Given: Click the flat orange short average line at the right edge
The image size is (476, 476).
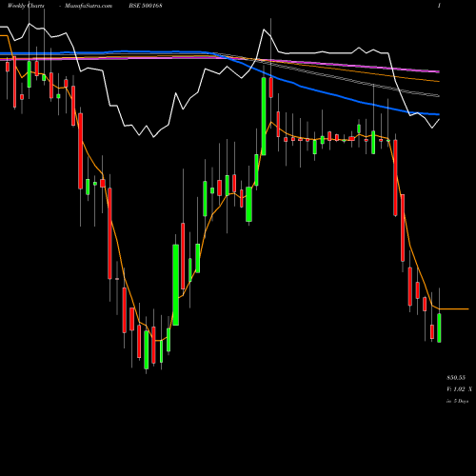Looking at the screenshot, I should (454, 308).
